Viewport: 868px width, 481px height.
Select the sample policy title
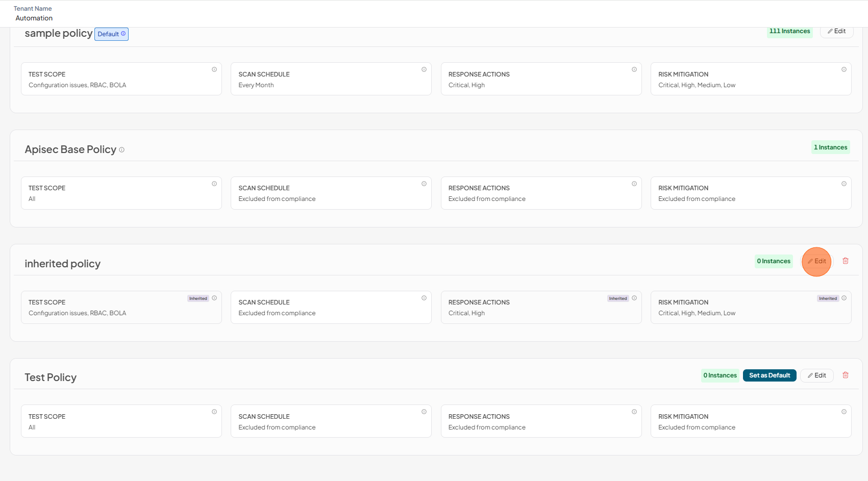[59, 34]
